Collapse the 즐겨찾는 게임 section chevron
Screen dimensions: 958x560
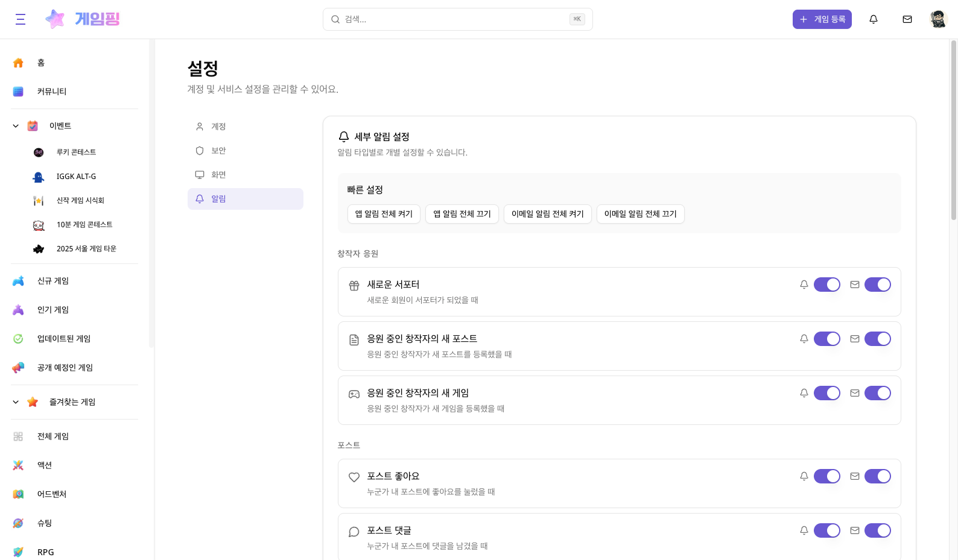click(x=16, y=402)
